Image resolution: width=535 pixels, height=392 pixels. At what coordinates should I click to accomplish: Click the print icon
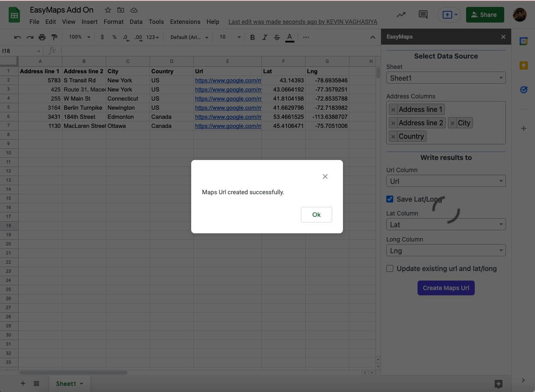pos(42,37)
